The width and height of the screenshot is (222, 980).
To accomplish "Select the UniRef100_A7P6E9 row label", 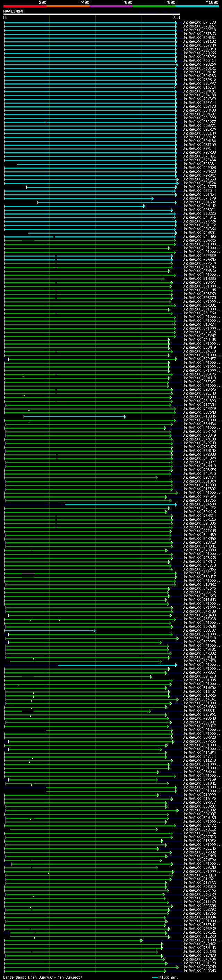I will click(199, 256).
